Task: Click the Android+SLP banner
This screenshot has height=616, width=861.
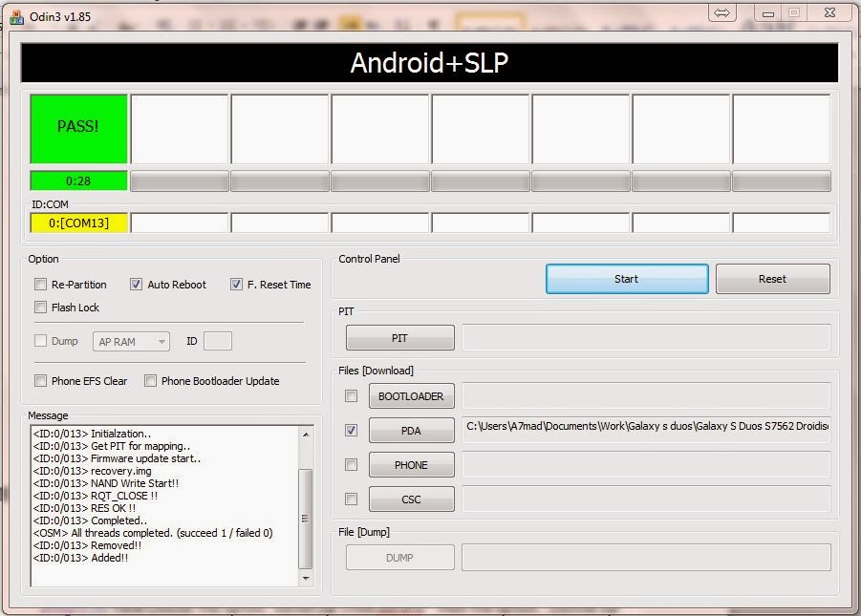Action: click(429, 63)
